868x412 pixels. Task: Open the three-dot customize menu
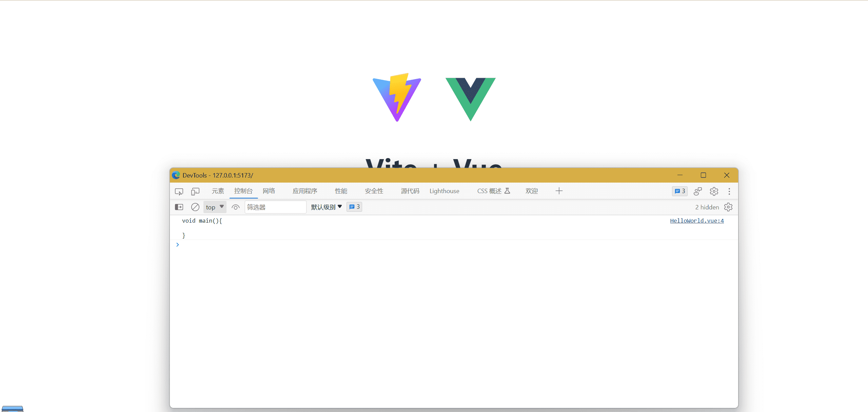(729, 191)
